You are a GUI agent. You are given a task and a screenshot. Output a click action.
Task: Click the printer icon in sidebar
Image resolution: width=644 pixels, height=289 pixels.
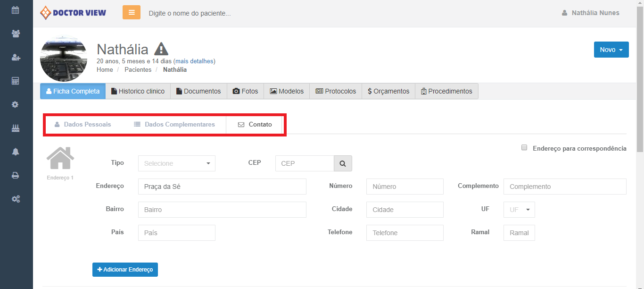pyautogui.click(x=16, y=175)
